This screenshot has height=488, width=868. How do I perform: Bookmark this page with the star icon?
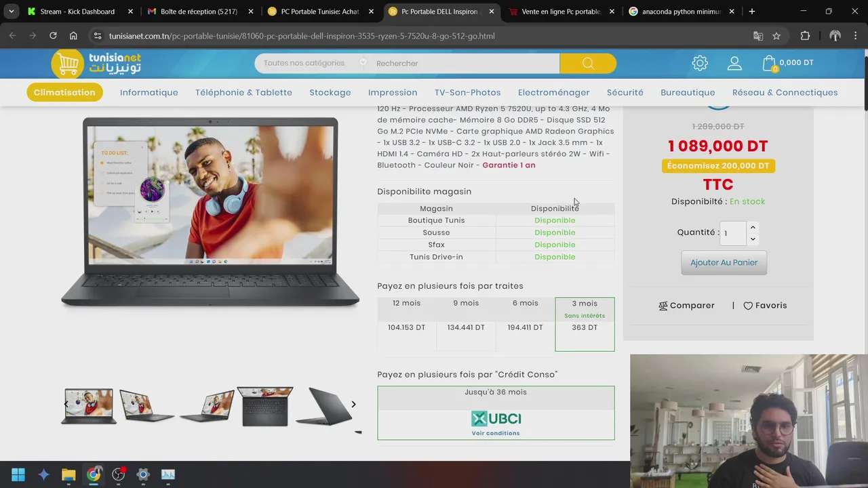(776, 36)
